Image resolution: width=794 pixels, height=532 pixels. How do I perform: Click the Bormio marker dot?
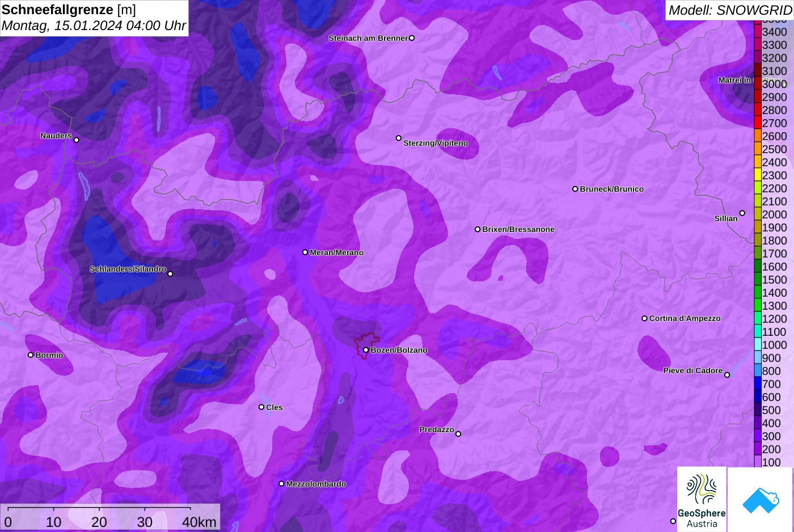(31, 354)
